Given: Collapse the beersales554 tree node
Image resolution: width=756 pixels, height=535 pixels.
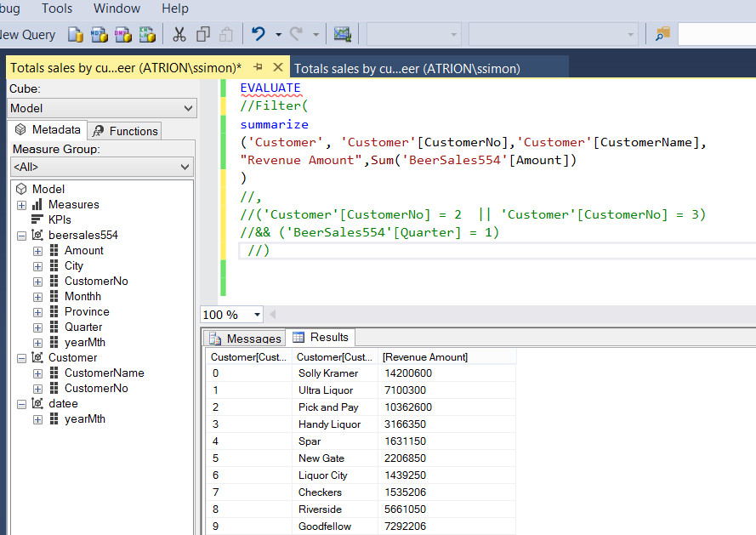Looking at the screenshot, I should click(x=21, y=236).
